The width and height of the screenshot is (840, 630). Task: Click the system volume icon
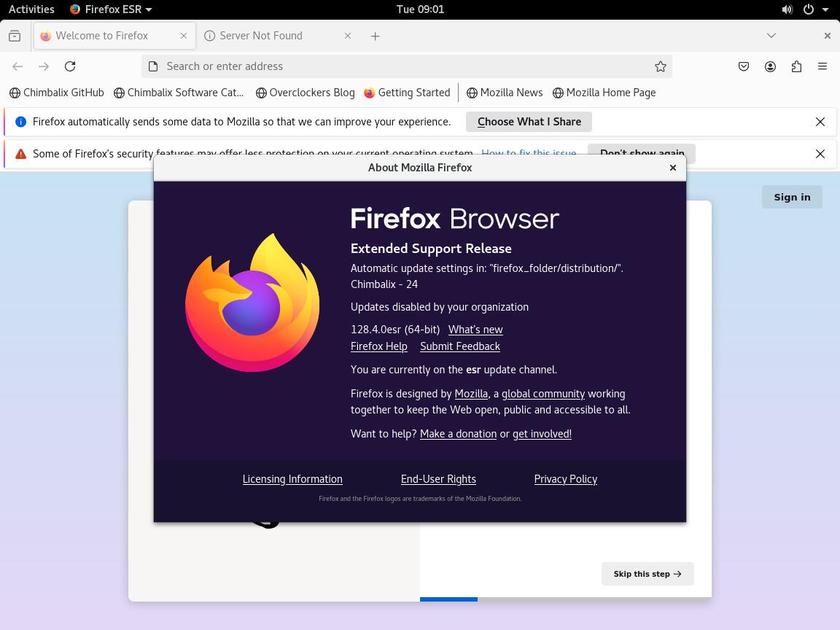[x=787, y=9]
